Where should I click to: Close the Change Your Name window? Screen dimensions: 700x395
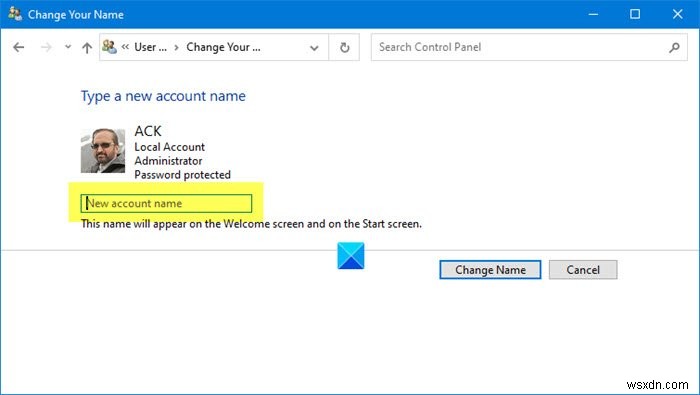[677, 14]
